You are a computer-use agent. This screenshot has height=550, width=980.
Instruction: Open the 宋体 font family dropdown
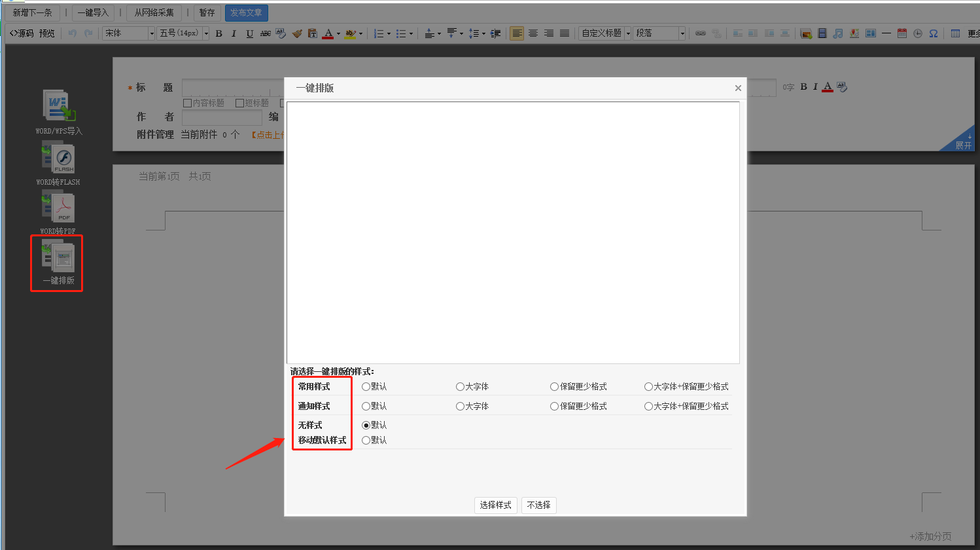pos(129,33)
